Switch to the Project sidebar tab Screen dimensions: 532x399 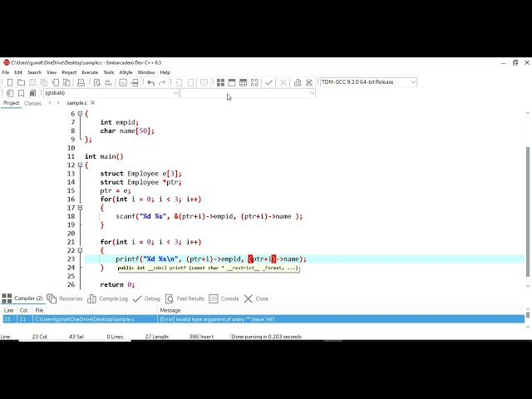point(12,103)
